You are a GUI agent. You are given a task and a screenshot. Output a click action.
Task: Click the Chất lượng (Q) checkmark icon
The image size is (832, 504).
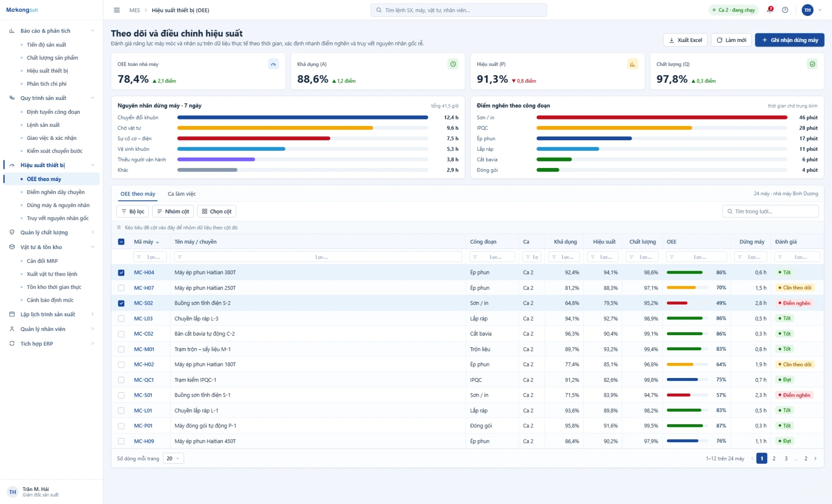click(x=812, y=64)
